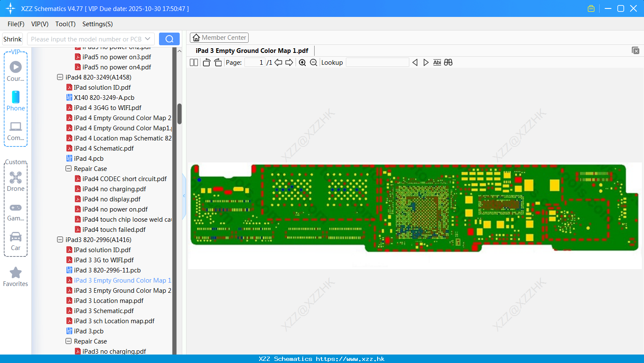This screenshot has width=644, height=363.
Task: Open iPad 3 sch Location map.pdf
Action: pos(114,321)
